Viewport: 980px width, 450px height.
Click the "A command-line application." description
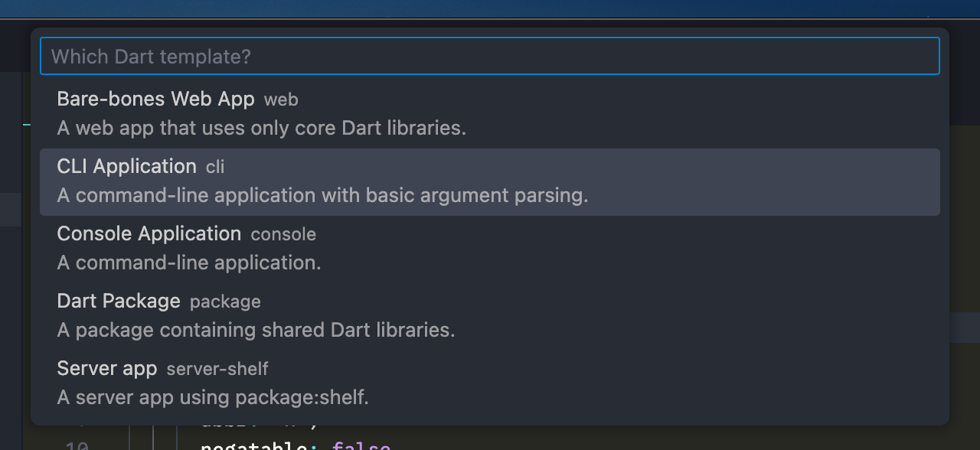pyautogui.click(x=189, y=262)
